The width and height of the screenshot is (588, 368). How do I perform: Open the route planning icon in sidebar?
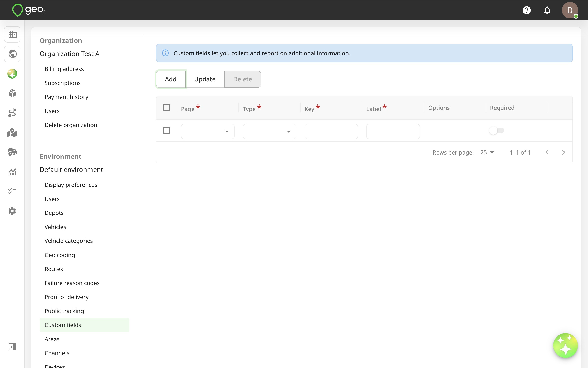click(12, 113)
